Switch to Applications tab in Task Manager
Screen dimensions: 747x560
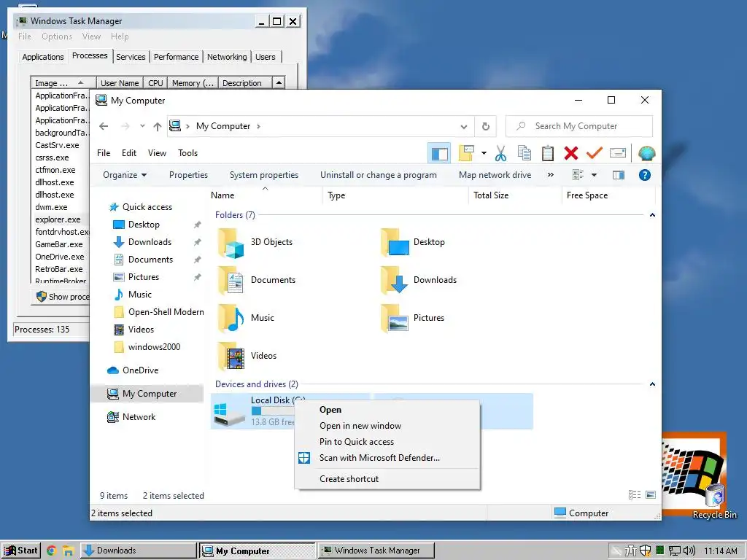point(43,57)
